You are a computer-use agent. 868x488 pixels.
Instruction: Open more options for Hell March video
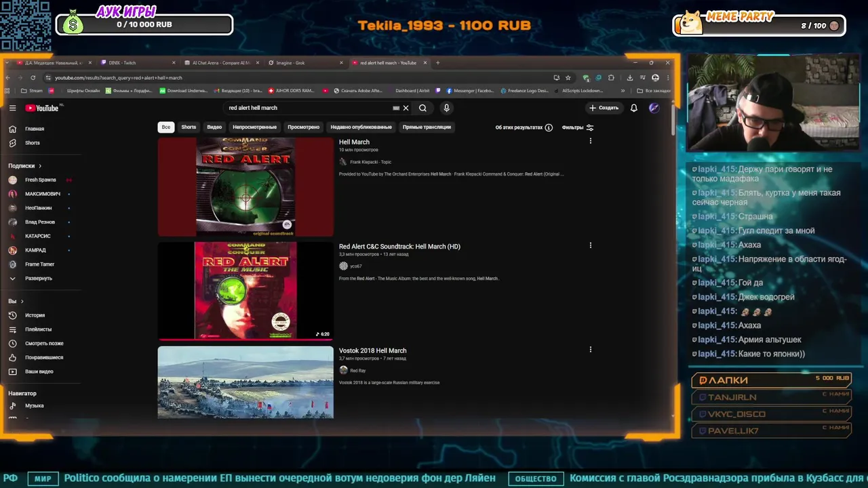point(590,141)
